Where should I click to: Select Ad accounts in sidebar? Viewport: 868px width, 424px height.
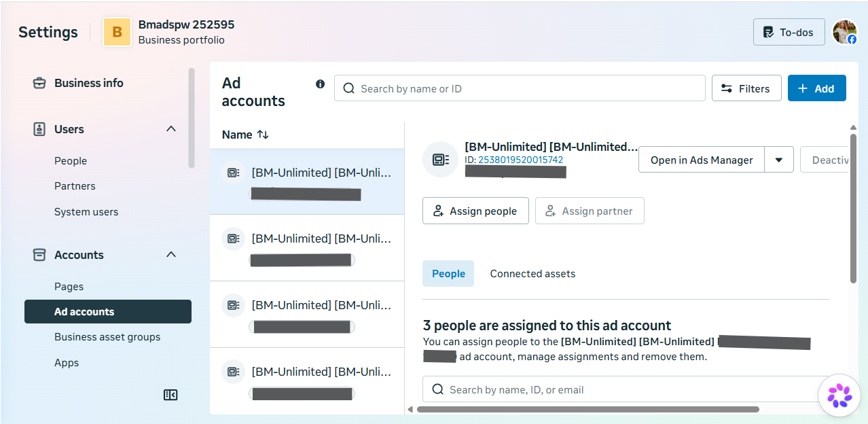click(x=108, y=312)
